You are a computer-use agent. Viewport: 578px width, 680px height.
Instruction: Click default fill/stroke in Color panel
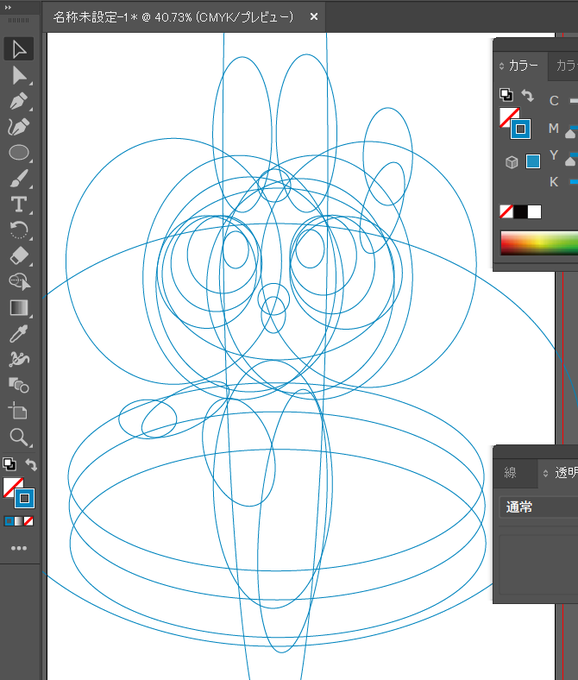506,95
